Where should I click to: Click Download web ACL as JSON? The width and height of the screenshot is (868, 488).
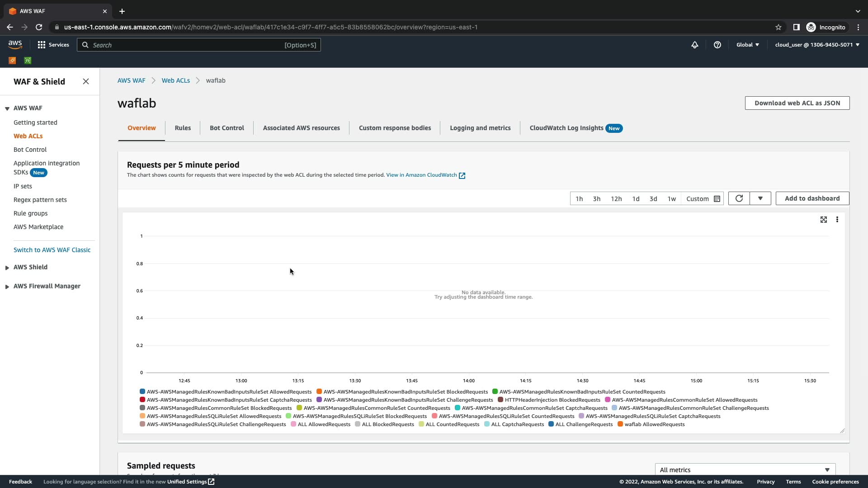point(797,103)
